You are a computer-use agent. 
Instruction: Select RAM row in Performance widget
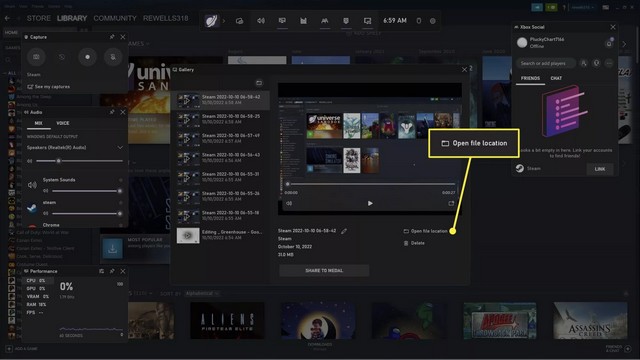[x=38, y=304]
